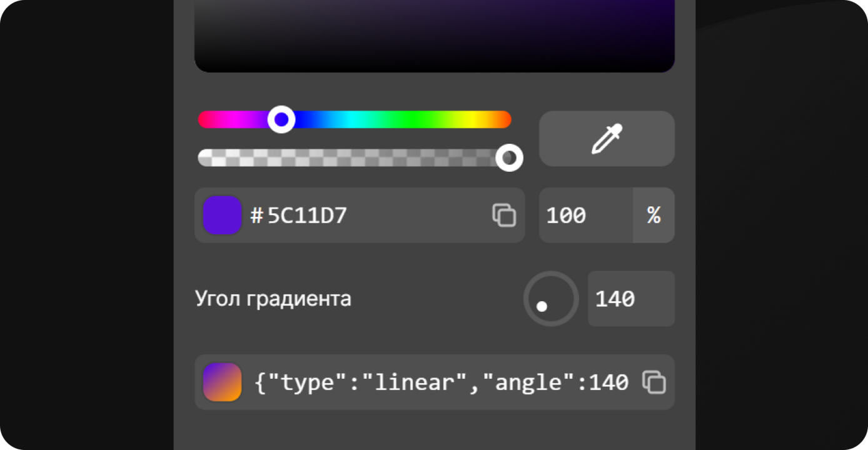This screenshot has width=868, height=450.
Task: Click the % unit button beside opacity
Action: 654,215
